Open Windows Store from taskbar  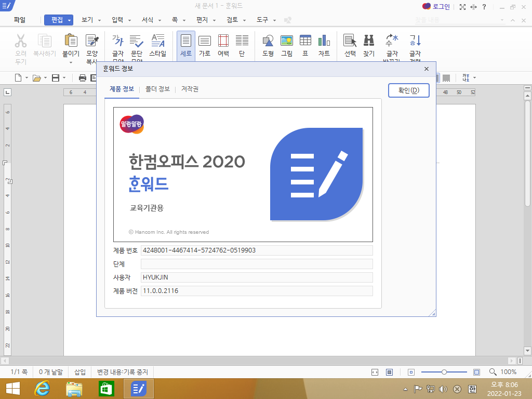pos(106,389)
